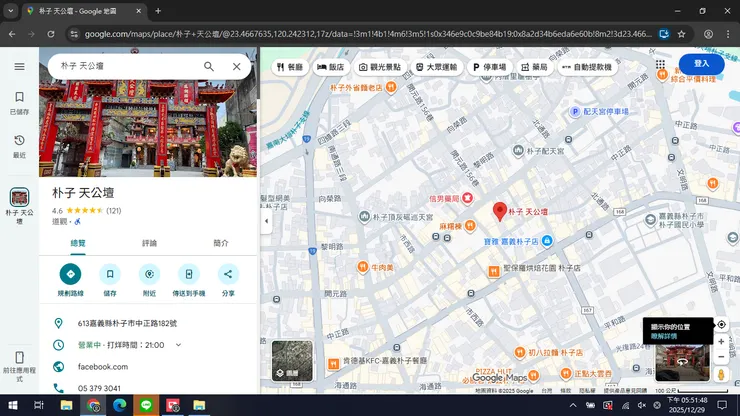The image size is (740, 416).
Task: Select the 信男藥局 pharmacy marker
Action: (x=467, y=198)
